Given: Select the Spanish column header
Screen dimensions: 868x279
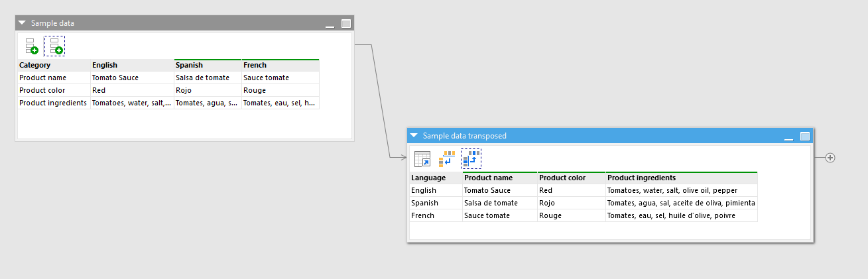Looking at the screenshot, I should point(208,65).
